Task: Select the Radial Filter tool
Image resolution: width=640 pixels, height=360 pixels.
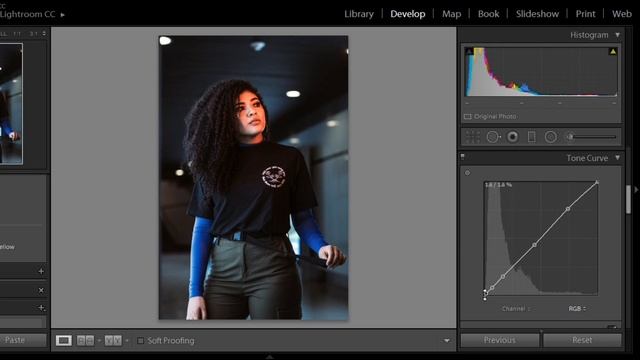Action: (551, 137)
